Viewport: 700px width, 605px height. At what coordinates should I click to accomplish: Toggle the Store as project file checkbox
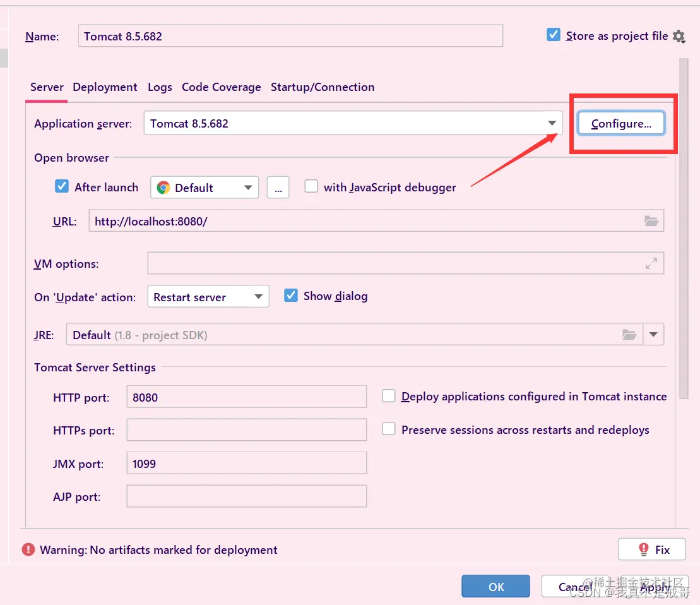(x=554, y=35)
